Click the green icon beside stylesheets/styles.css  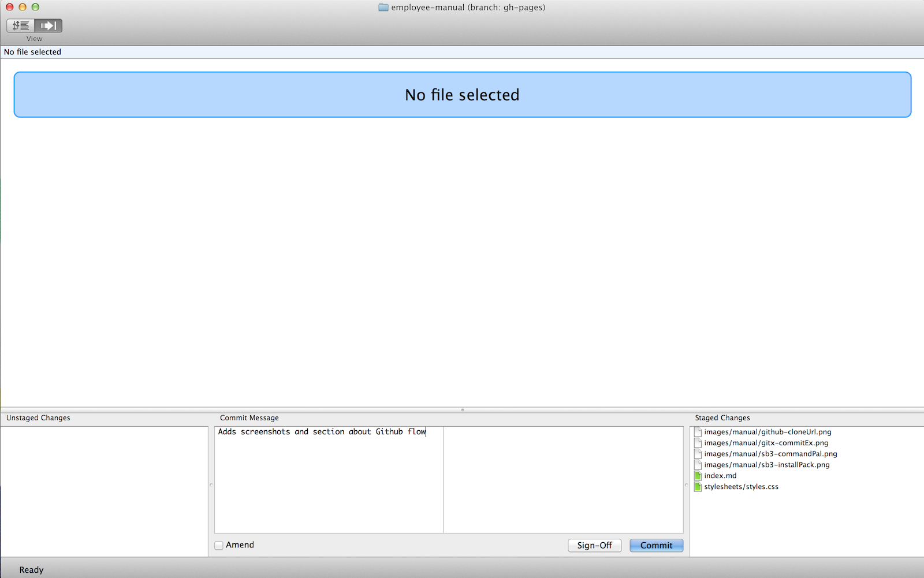pos(698,487)
